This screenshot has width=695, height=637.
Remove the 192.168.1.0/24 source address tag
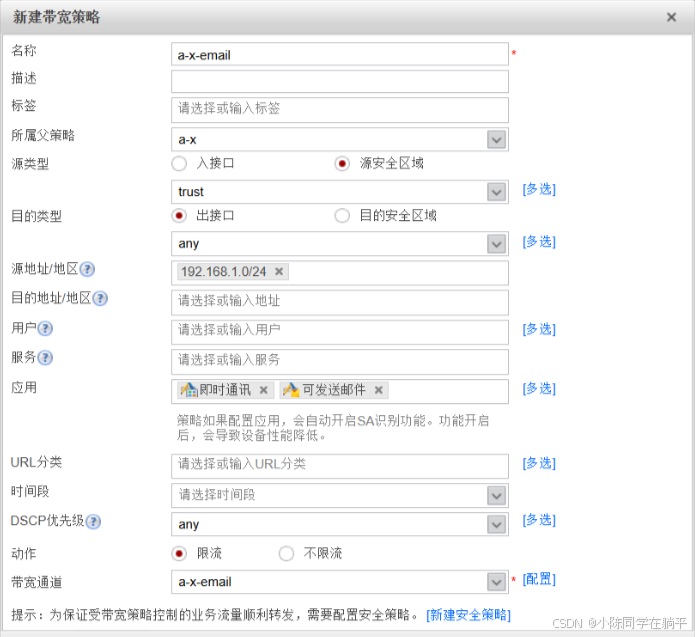279,271
